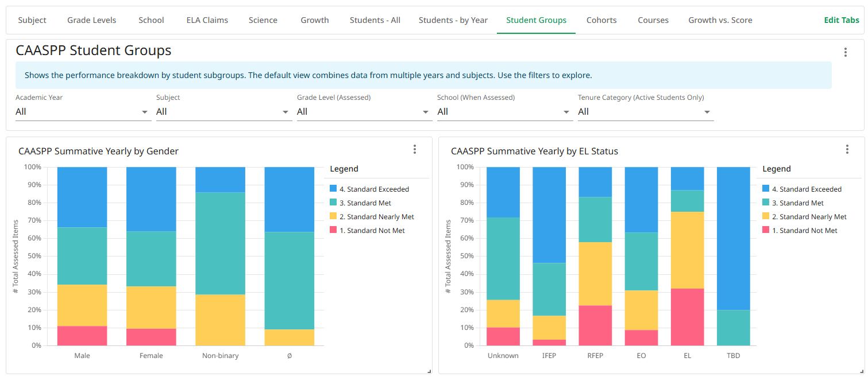Toggle '1. Standard Not Met' in the Gender legend
Screen dimensions: 868x377
click(x=333, y=230)
